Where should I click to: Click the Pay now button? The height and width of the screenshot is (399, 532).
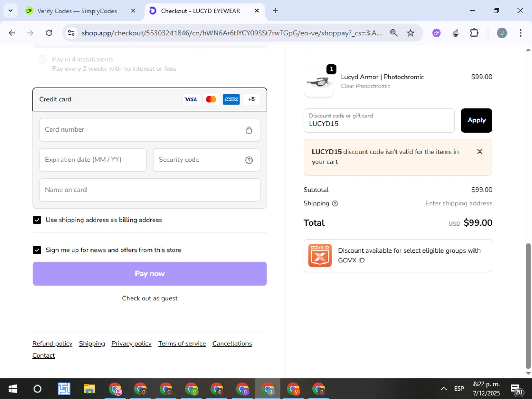click(150, 274)
